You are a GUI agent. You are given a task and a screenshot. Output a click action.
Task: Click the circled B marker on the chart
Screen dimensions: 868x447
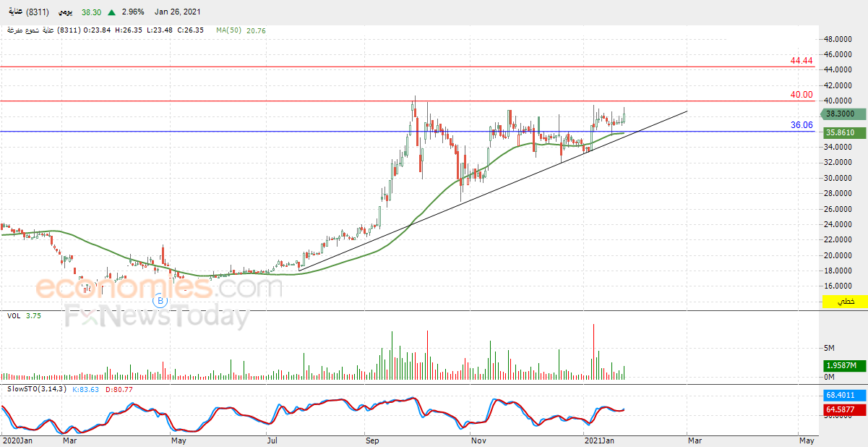click(x=161, y=299)
